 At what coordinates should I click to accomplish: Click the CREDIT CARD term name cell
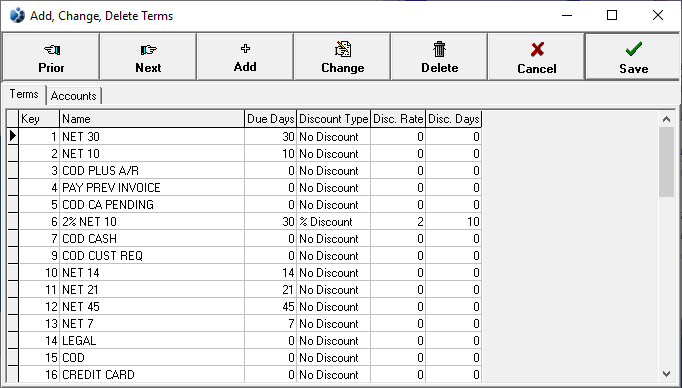(x=152, y=375)
